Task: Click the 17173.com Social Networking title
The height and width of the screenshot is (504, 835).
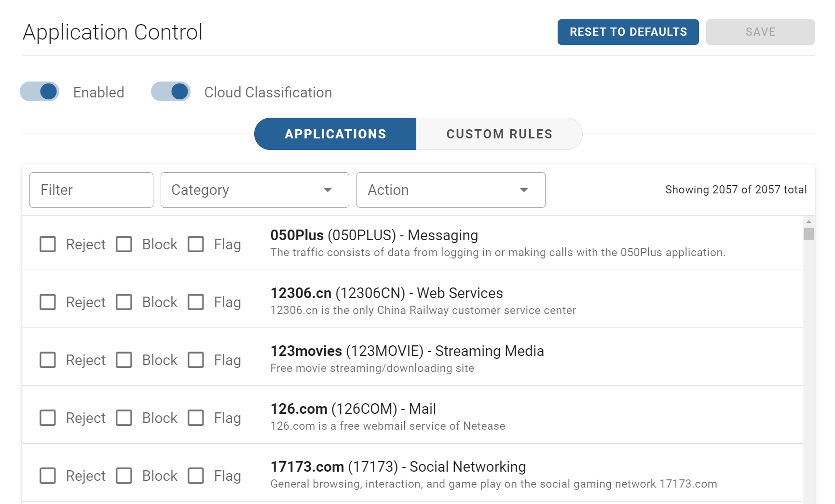Action: [x=398, y=467]
